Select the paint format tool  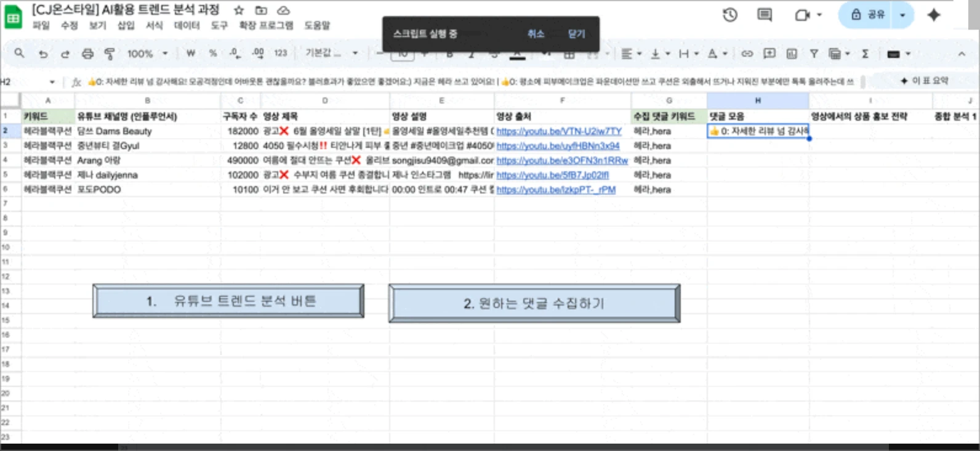(110, 54)
